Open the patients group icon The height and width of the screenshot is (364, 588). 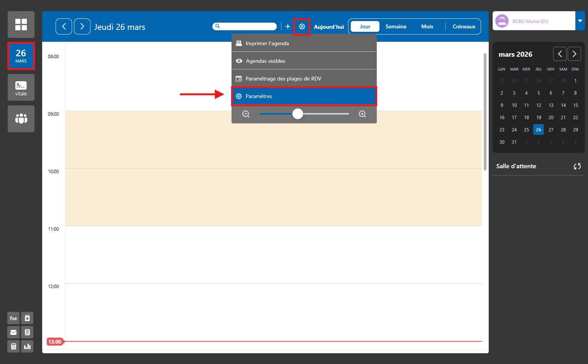21,119
